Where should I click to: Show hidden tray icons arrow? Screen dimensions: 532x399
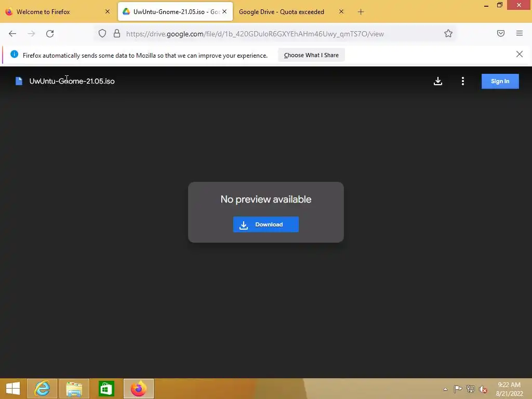click(445, 389)
